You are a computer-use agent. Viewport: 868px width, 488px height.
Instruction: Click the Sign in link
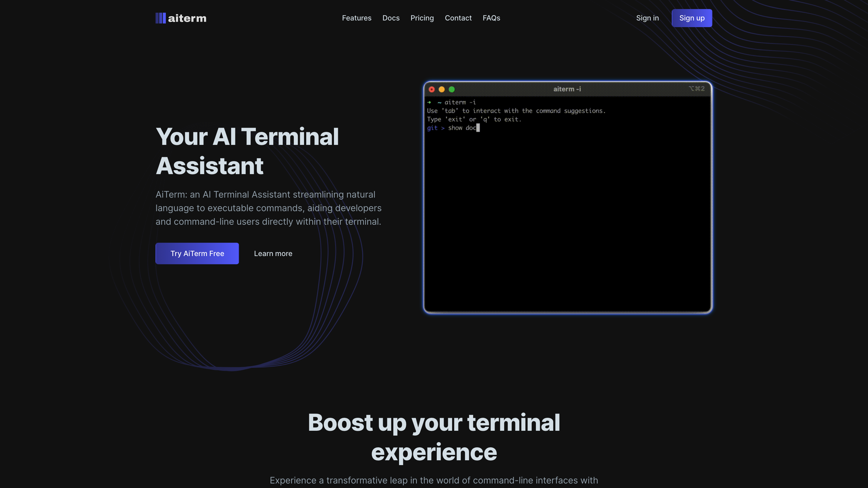pyautogui.click(x=647, y=18)
